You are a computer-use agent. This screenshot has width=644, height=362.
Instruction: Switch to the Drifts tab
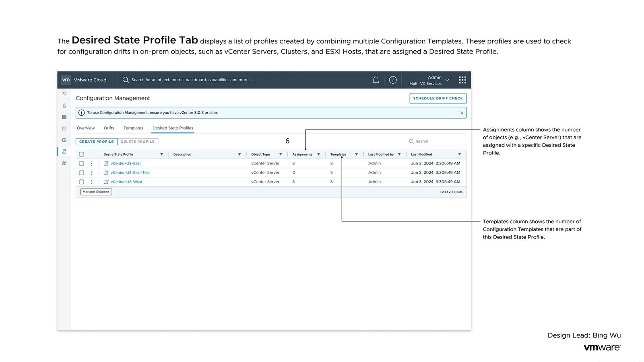(109, 128)
